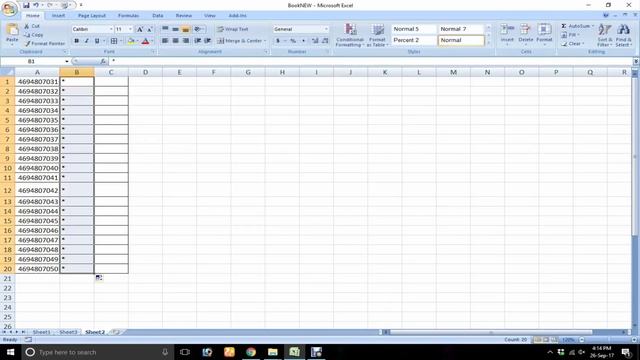The height and width of the screenshot is (360, 640).
Task: Apply the Normal 7 cell style
Action: 461,29
